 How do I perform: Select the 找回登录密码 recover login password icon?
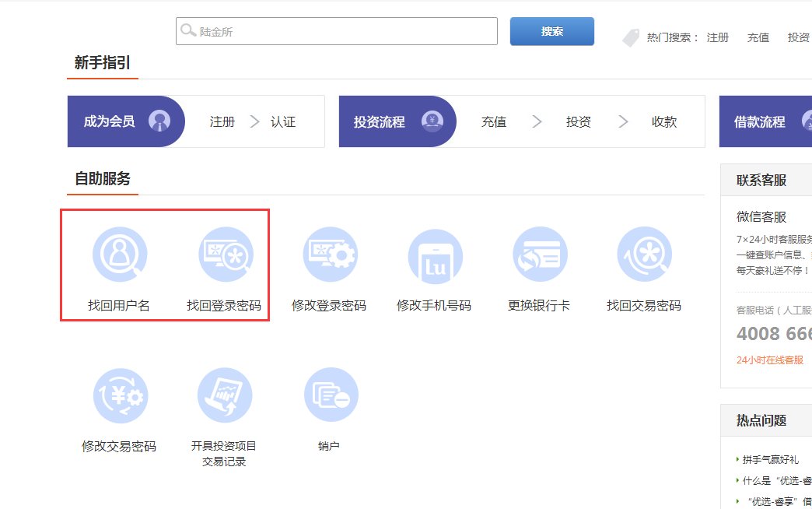point(226,253)
